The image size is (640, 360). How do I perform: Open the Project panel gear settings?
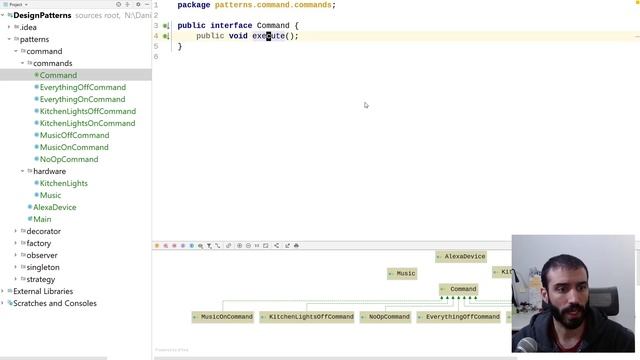pos(138,4)
